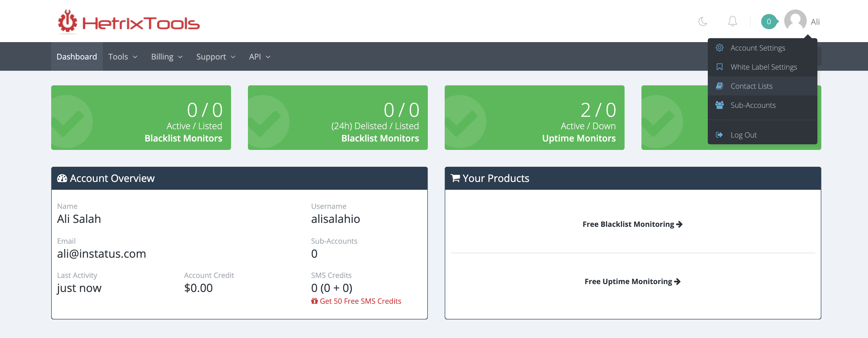
Task: Click the Sub-Accounts people icon
Action: pyautogui.click(x=719, y=105)
